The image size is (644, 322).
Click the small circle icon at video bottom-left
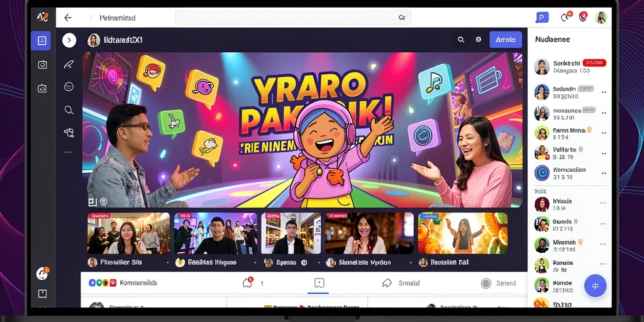click(104, 202)
